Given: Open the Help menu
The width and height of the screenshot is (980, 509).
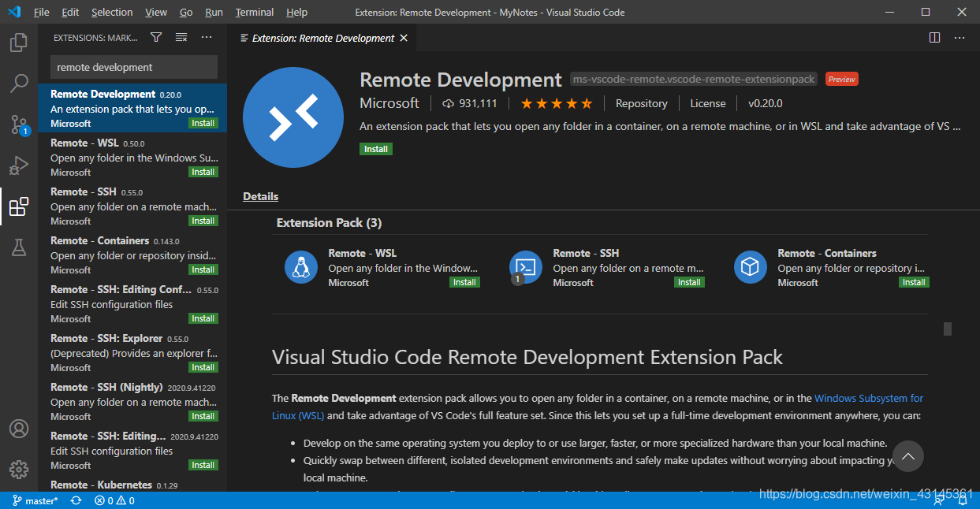Looking at the screenshot, I should pos(297,12).
